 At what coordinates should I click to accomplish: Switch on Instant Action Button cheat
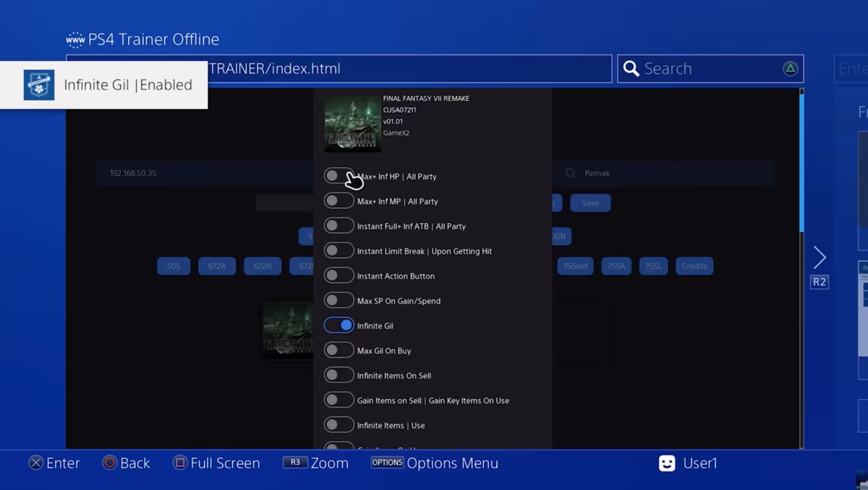point(339,276)
